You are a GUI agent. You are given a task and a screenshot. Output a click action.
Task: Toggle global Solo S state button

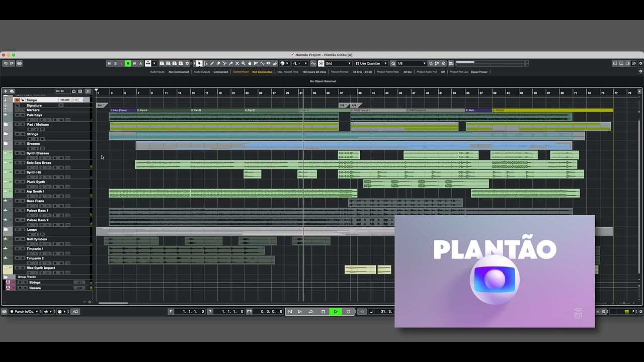115,63
